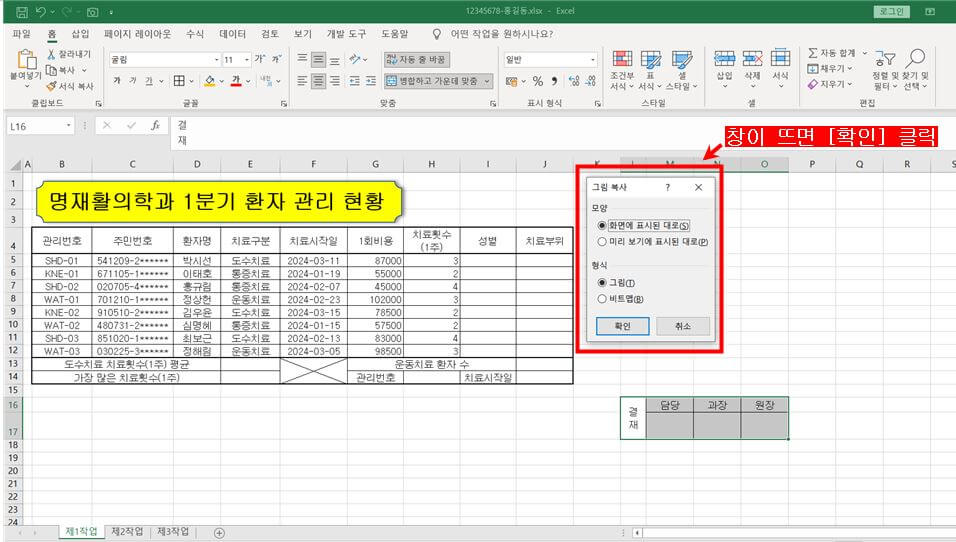Click the Find & Select (찾기 및 선택) icon
The height and width of the screenshot is (542, 956).
(x=915, y=59)
